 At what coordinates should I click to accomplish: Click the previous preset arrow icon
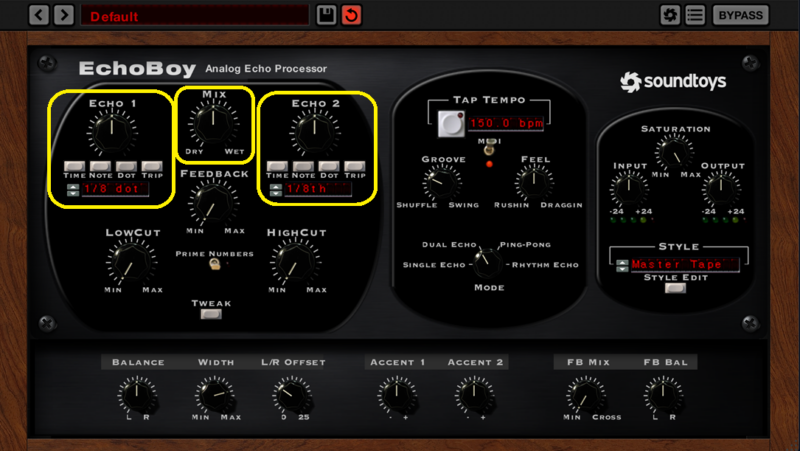[x=39, y=15]
